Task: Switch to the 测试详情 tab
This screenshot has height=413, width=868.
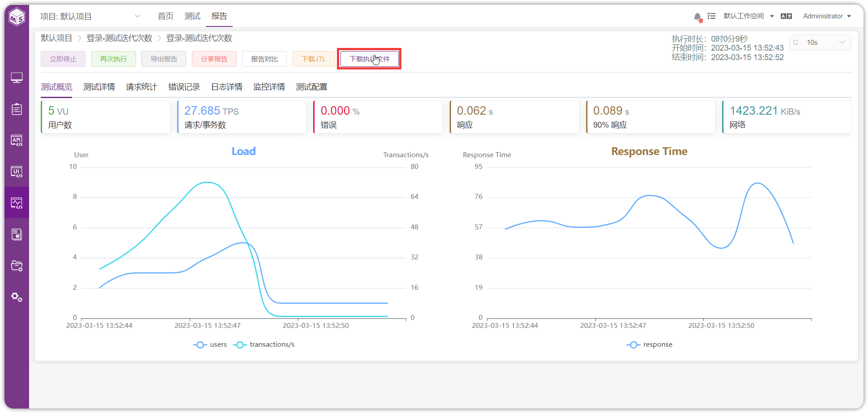Action: (x=99, y=87)
